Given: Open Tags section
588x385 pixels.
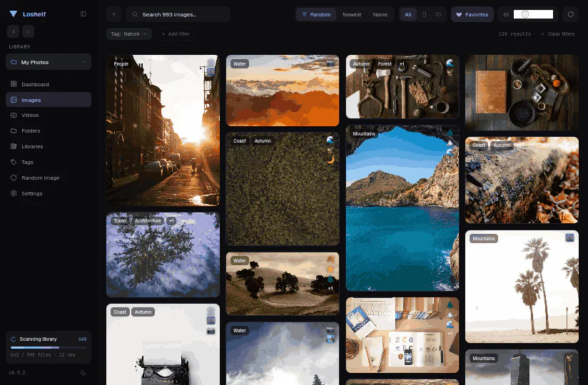Looking at the screenshot, I should point(49,162).
